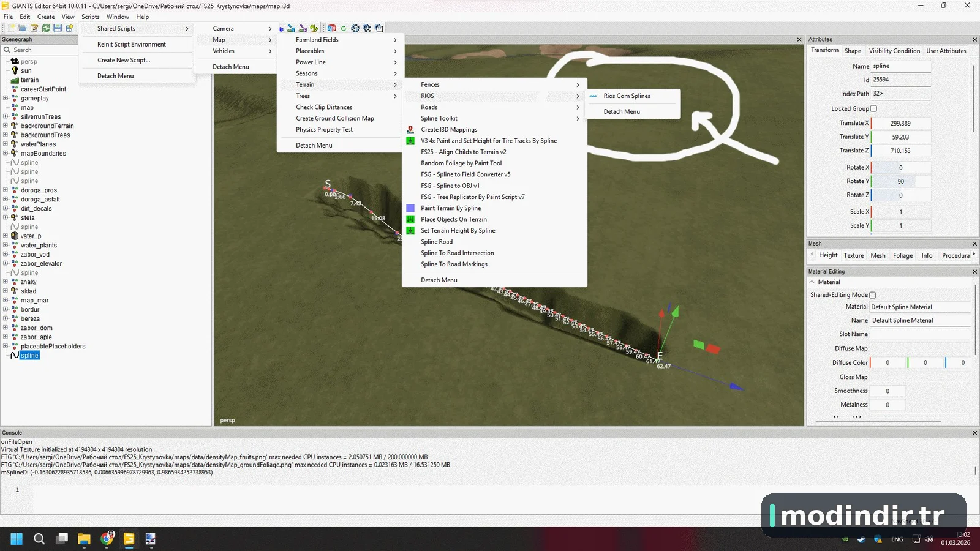The height and width of the screenshot is (551, 980).
Task: Click the Set Terrain Height By Spline icon
Action: tap(410, 231)
